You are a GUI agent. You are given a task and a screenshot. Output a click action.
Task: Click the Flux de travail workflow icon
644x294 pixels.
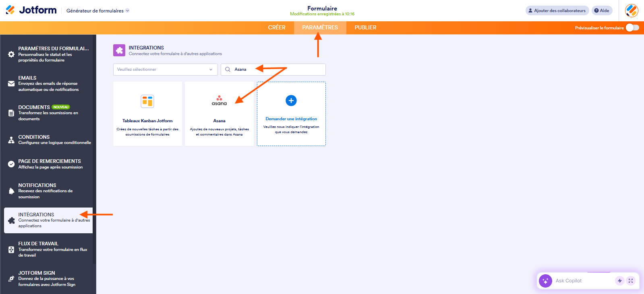pyautogui.click(x=11, y=249)
